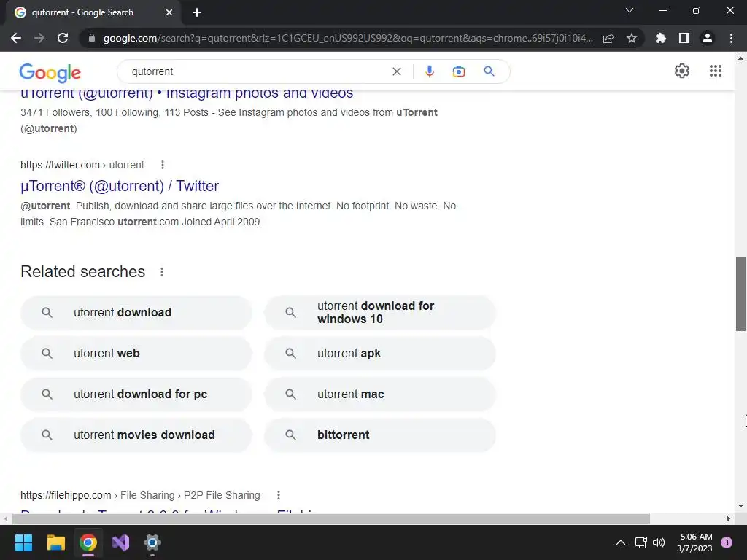Image resolution: width=747 pixels, height=560 pixels.
Task: Open options for filehippo result
Action: click(x=279, y=495)
